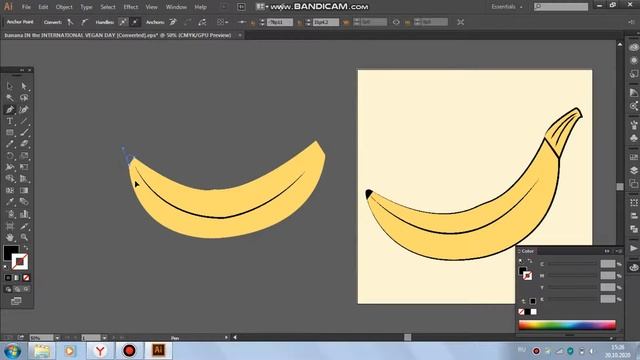Select the Blend tool
Screen dimensions: 640x360
[x=24, y=202]
